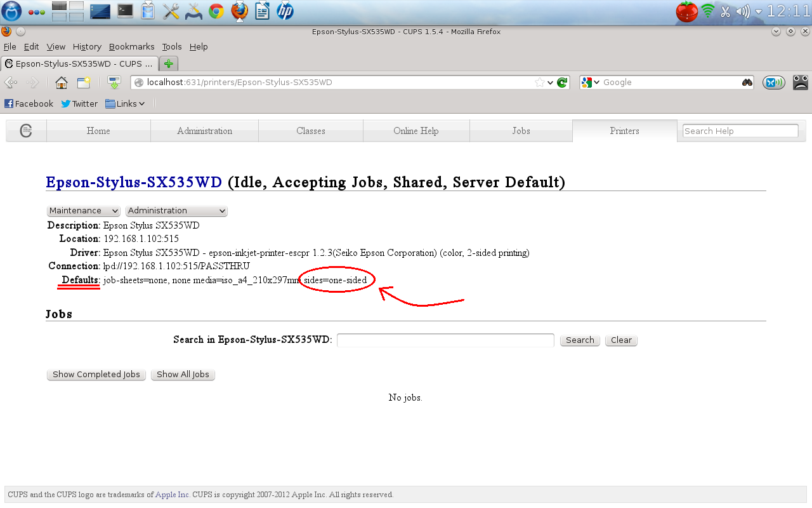Image resolution: width=812 pixels, height=508 pixels.
Task: Open the View menu
Action: click(56, 47)
